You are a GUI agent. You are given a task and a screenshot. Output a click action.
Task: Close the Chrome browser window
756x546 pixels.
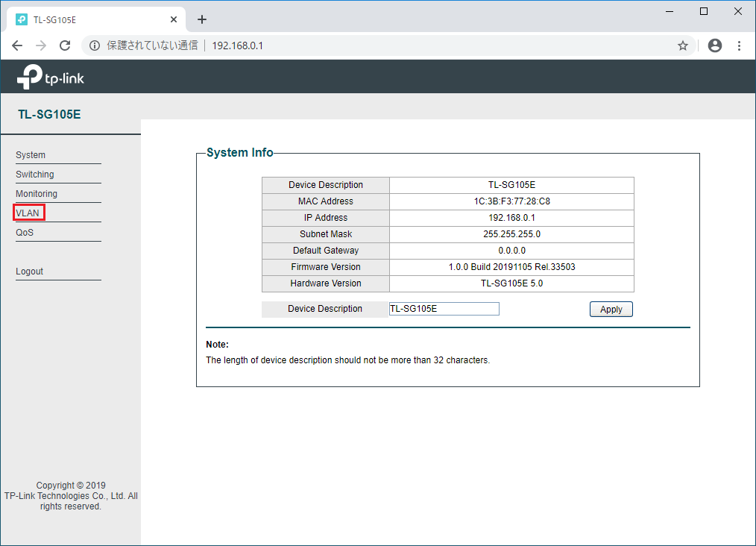(737, 11)
